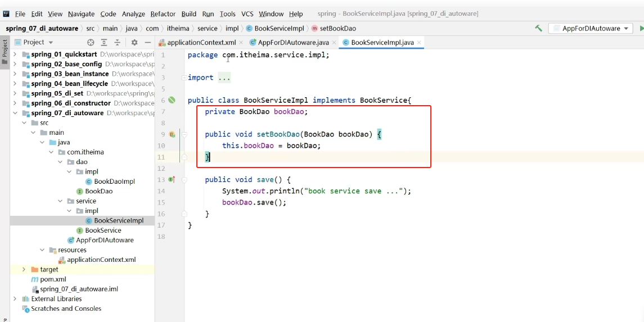
Task: Open the Help menu
Action: click(296, 14)
